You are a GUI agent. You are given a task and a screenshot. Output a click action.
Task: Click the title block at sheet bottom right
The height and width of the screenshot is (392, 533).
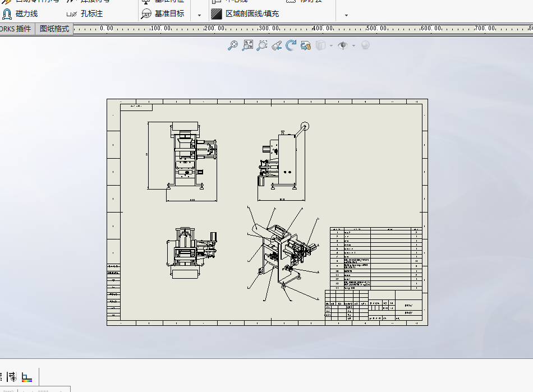[x=374, y=306]
